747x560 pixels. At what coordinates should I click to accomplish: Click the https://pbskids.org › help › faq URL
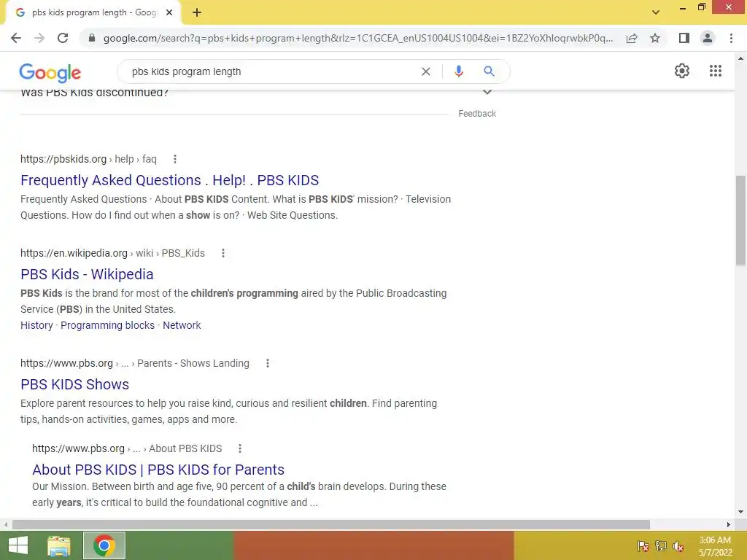tap(88, 159)
